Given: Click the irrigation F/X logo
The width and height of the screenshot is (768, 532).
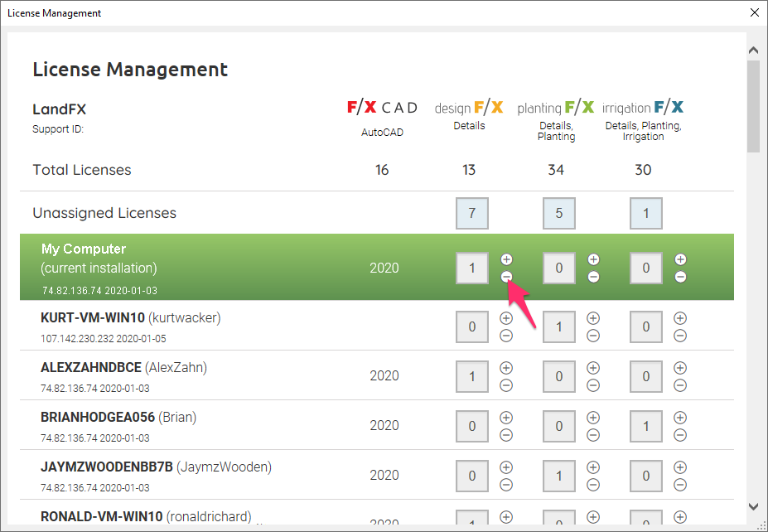Looking at the screenshot, I should click(643, 107).
